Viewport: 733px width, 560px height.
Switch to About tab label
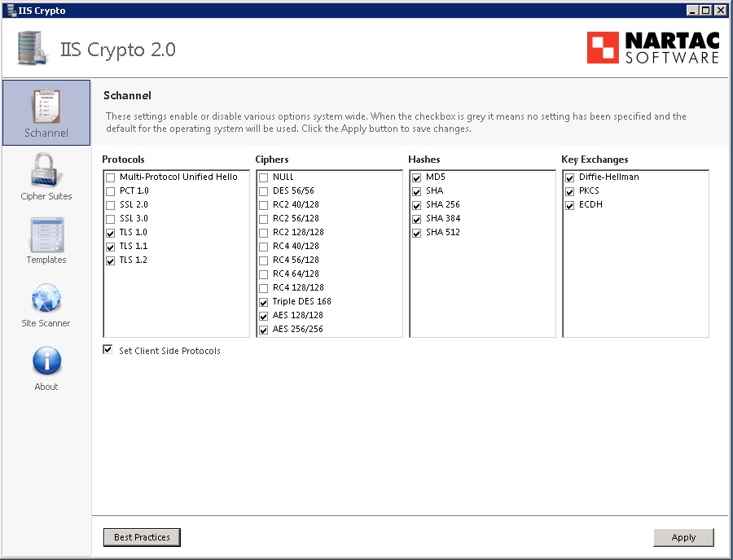coord(46,387)
